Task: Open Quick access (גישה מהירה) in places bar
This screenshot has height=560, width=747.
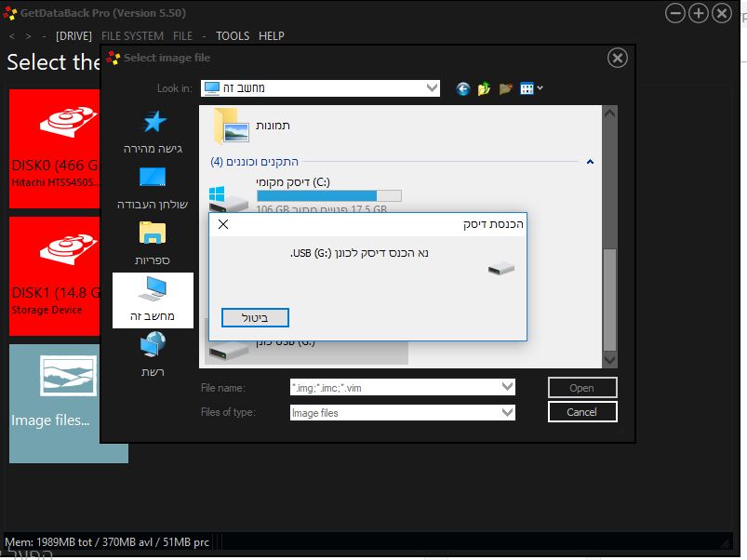Action: [153, 132]
